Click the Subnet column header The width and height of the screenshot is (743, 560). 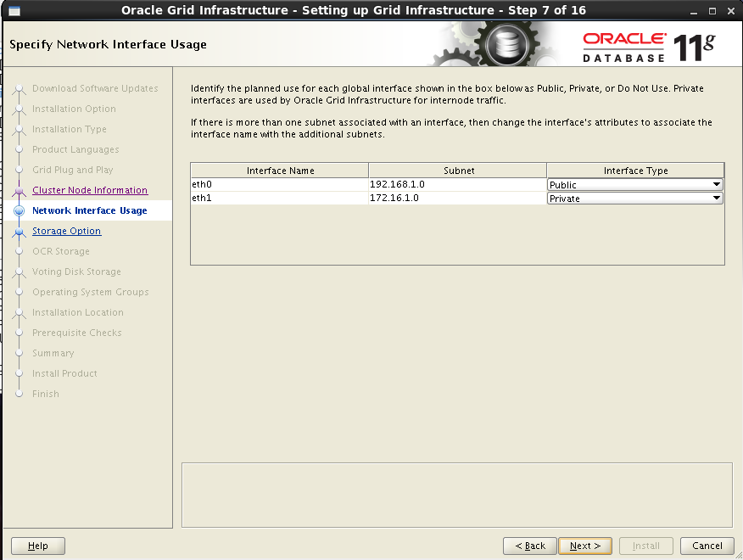[458, 171]
